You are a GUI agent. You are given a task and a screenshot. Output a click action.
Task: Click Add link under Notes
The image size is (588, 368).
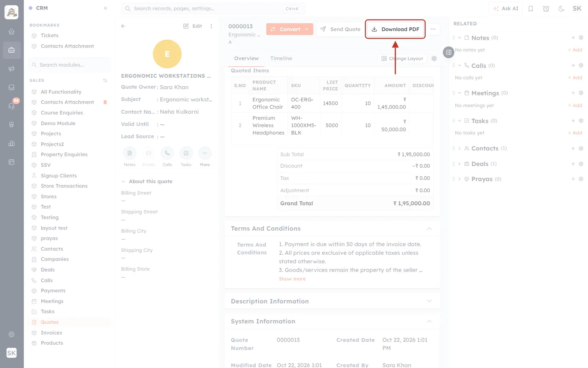click(x=575, y=50)
